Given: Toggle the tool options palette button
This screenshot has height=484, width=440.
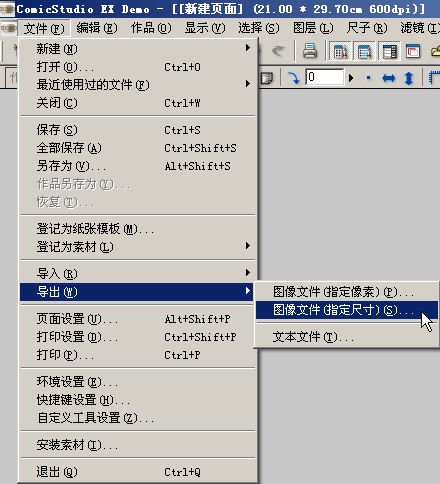Looking at the screenshot, I should [364, 51].
